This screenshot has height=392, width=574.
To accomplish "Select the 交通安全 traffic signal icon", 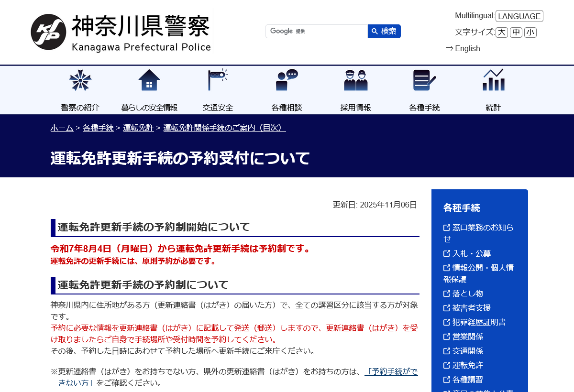I will [x=218, y=80].
